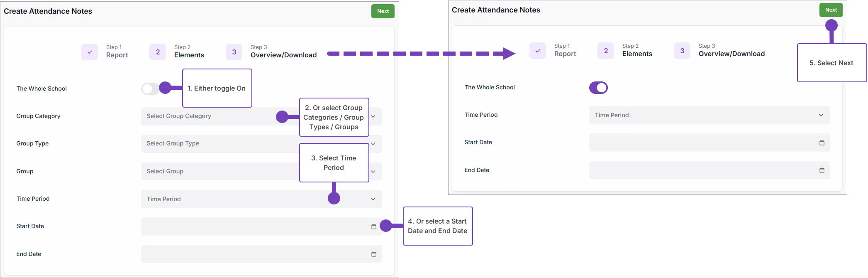The image size is (868, 278).
Task: Go to Step 2 Elements in left form
Action: [x=189, y=52]
